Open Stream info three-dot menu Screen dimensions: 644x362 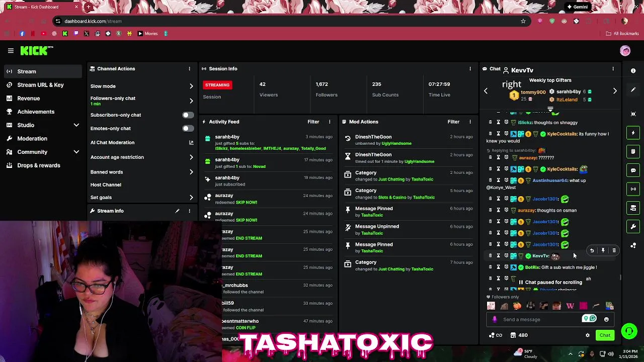pyautogui.click(x=190, y=211)
